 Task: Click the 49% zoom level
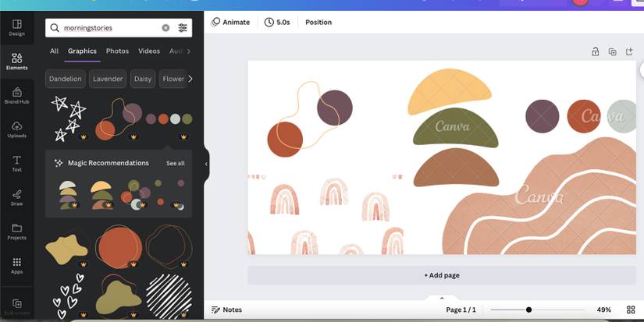coord(603,310)
